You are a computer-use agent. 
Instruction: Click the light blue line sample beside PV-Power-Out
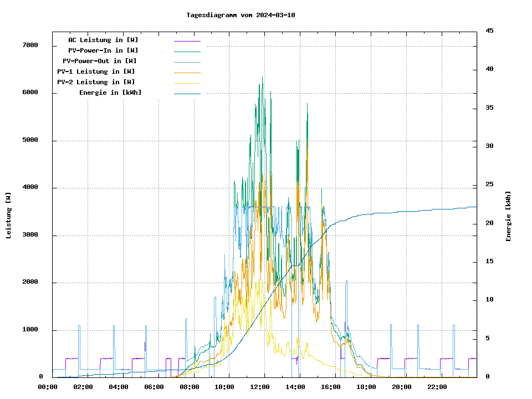pos(187,62)
